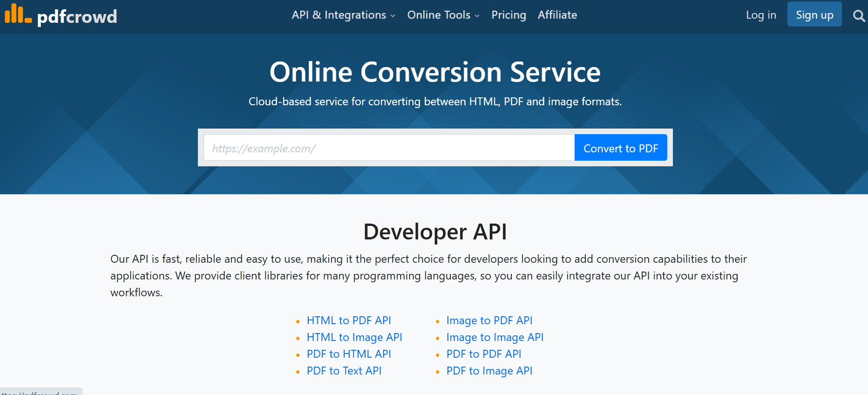Go to the Affiliate page
This screenshot has height=395, width=868.
tap(557, 15)
